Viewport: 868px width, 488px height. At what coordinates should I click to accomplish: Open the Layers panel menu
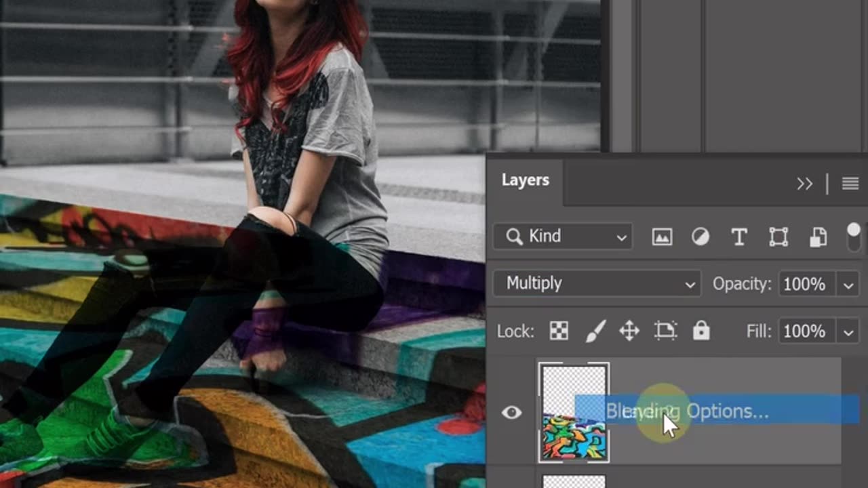click(850, 184)
